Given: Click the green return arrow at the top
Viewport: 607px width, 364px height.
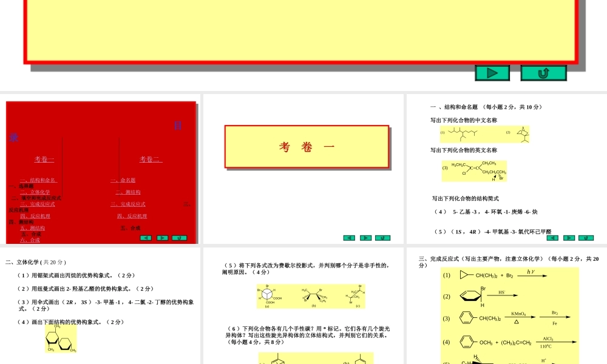Looking at the screenshot, I should click(543, 72).
